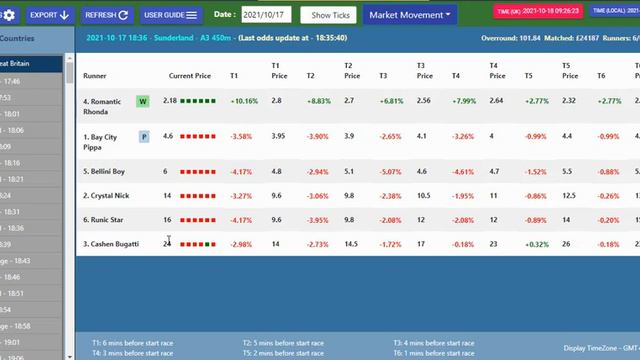The width and height of the screenshot is (640, 360).
Task: Click the Sunderland race title text
Action: click(x=173, y=38)
